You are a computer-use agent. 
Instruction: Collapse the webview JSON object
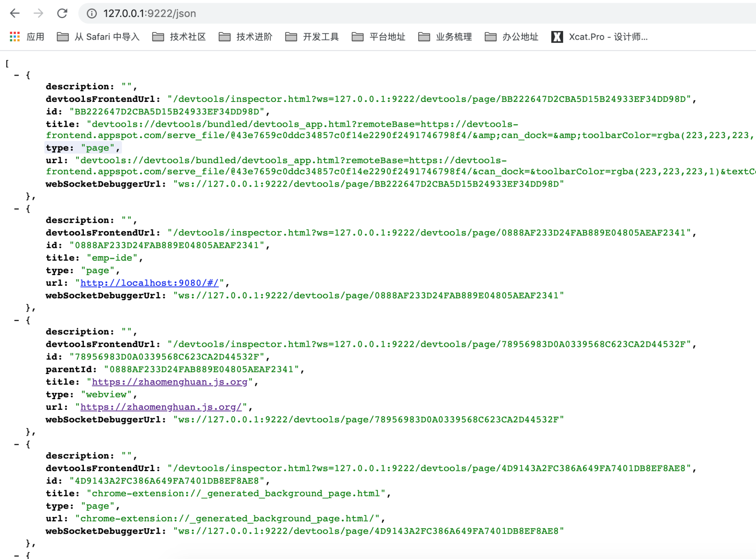click(x=17, y=320)
